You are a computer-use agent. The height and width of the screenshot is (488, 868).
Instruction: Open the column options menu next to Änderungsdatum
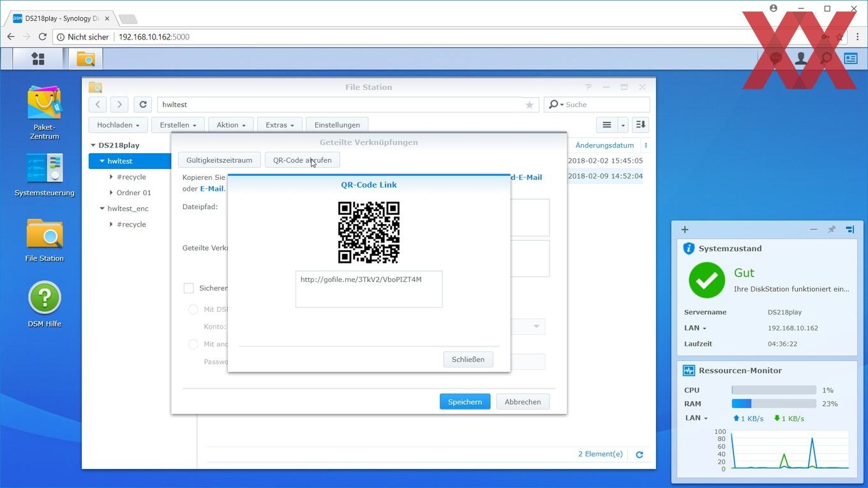click(646, 145)
